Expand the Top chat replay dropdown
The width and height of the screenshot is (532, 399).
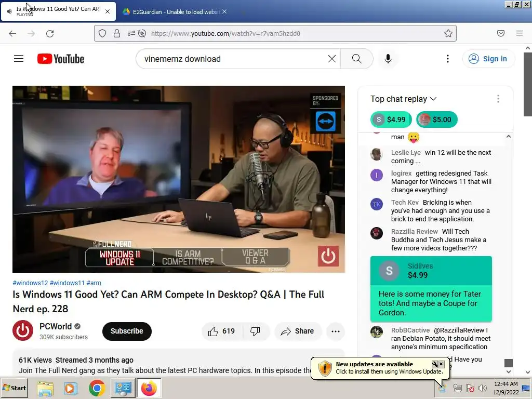[x=403, y=99]
